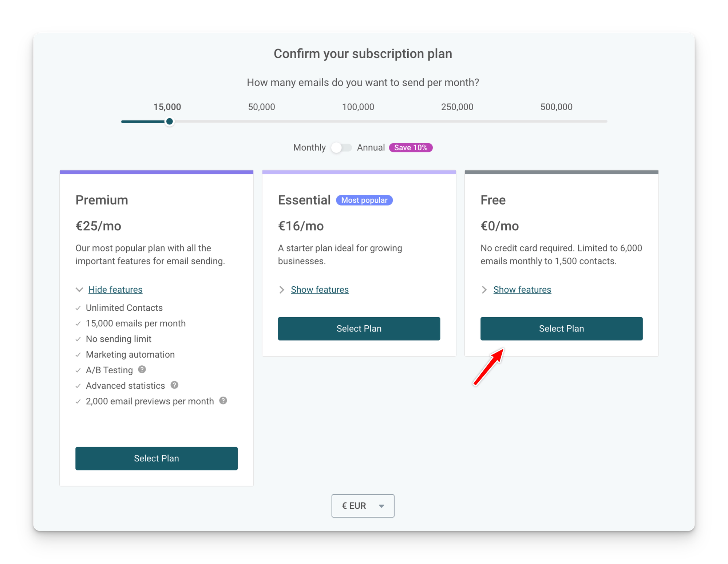Click the email volume slider handle
The height and width of the screenshot is (564, 728).
click(x=170, y=122)
